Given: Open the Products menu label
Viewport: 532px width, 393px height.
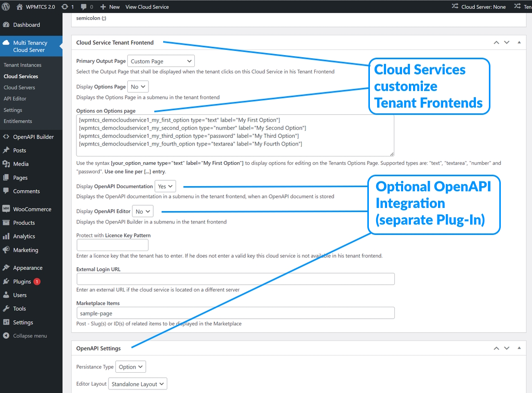Looking at the screenshot, I should point(24,222).
